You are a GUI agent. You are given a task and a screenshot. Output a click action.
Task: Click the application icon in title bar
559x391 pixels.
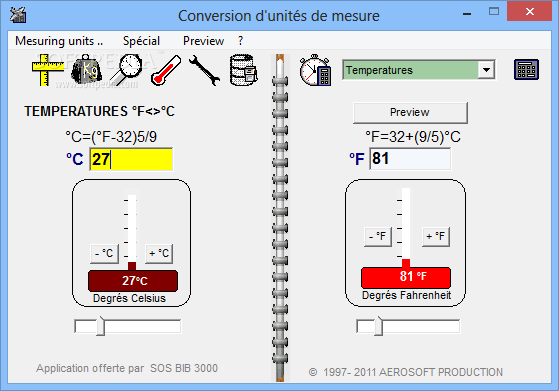(18, 15)
